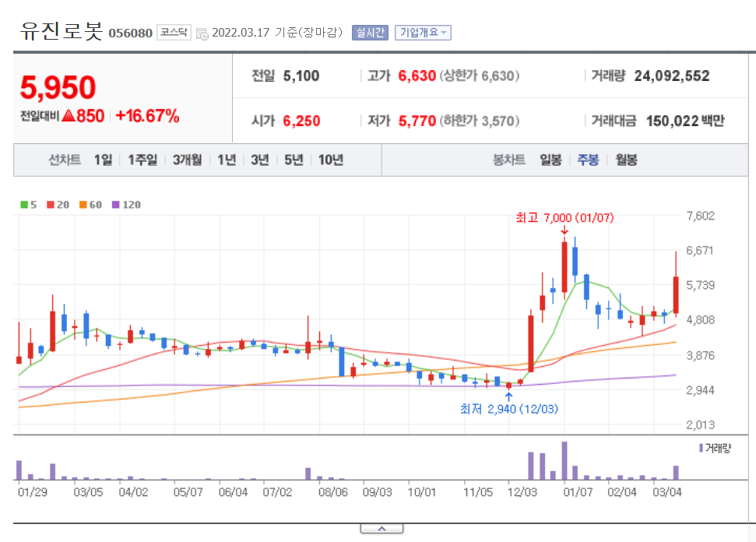Click the tallest volume bar at 01/07
756x542 pixels.
click(564, 460)
